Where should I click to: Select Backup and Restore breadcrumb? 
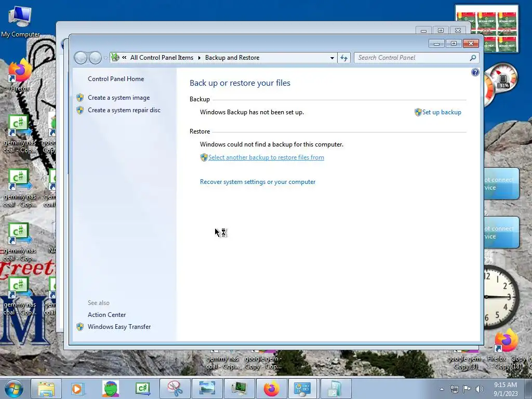(x=232, y=58)
